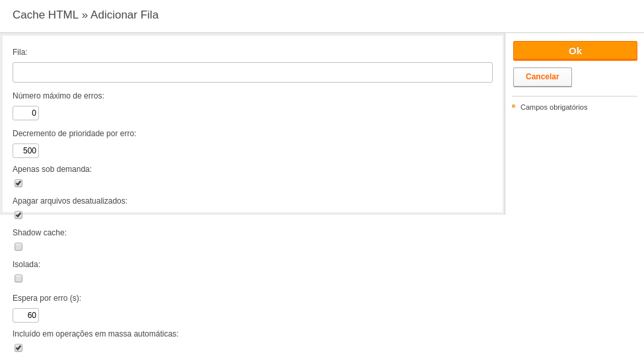Screen dimensions: 644x361
Task: Click the Campos obrigatórios orange asterisk
Action: point(513,106)
